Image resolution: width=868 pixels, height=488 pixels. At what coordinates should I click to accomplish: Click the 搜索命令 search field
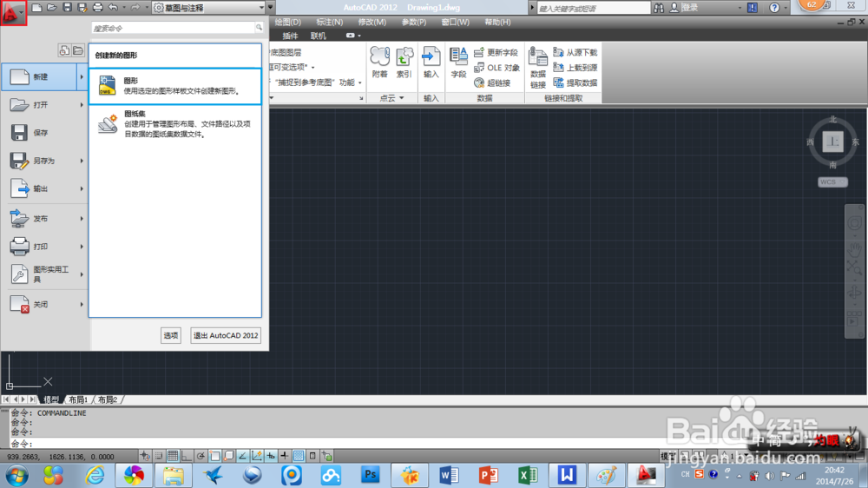[173, 28]
